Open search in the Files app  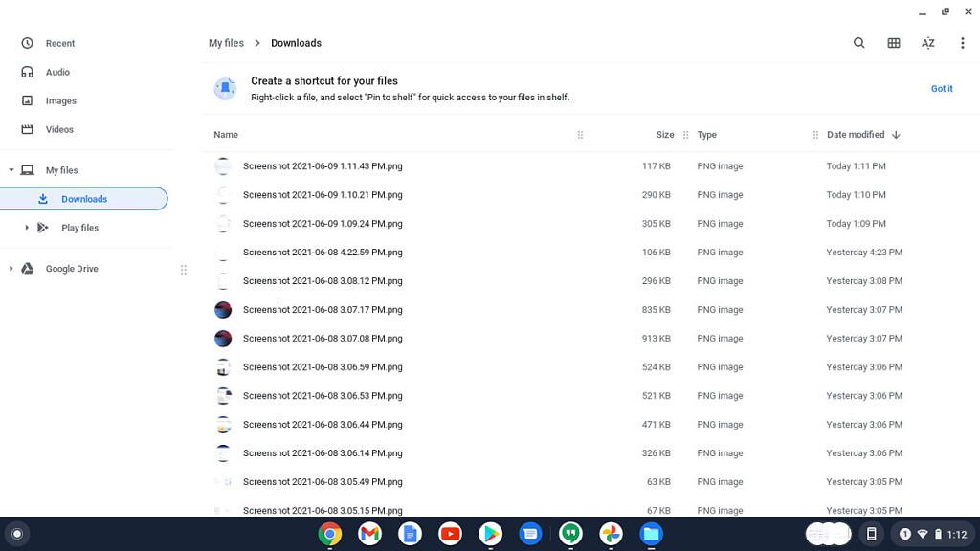click(x=858, y=42)
